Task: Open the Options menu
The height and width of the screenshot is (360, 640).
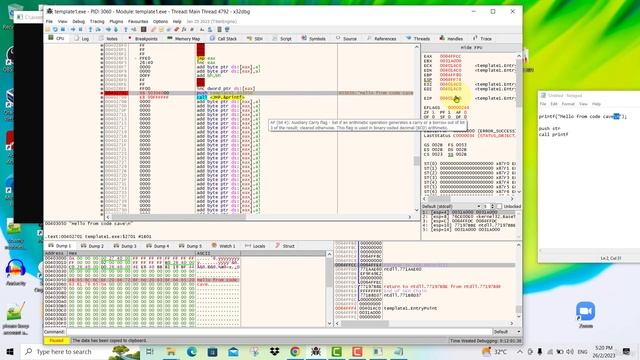Action: pos(160,21)
